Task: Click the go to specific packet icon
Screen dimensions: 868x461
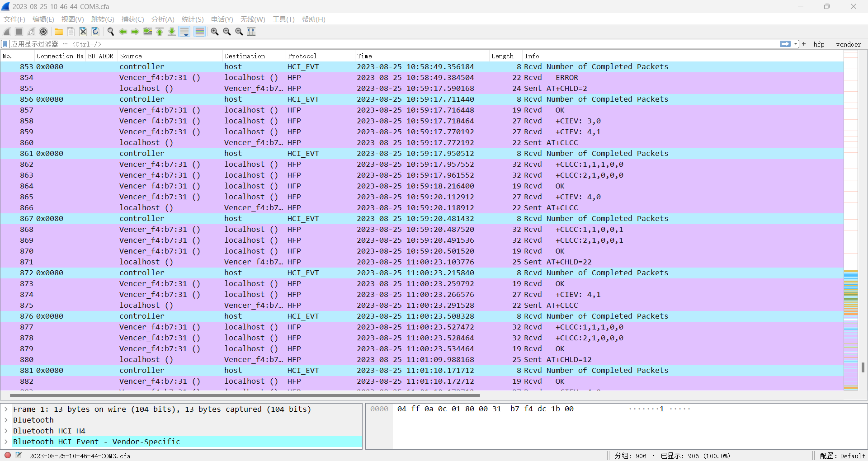Action: pyautogui.click(x=147, y=32)
